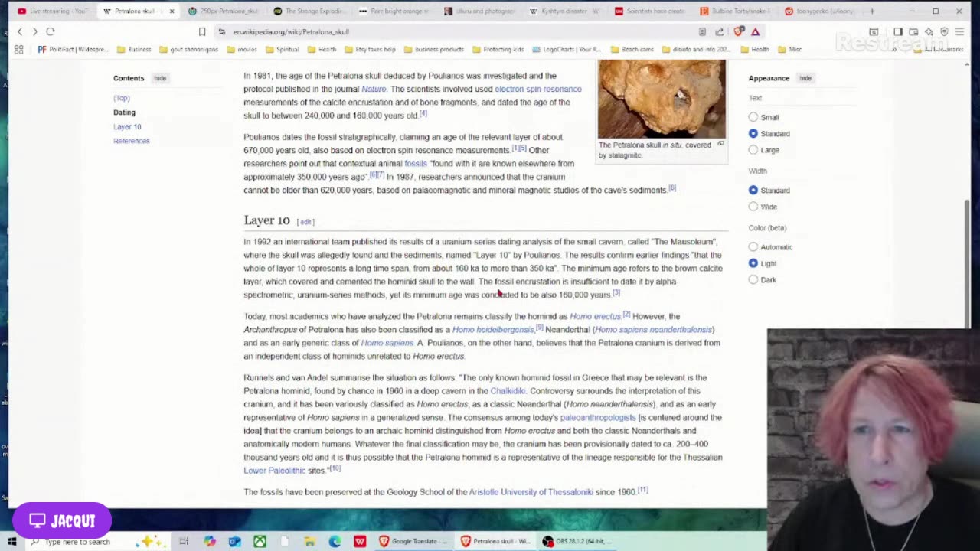Select Small text size
The image size is (980, 551).
click(x=753, y=117)
